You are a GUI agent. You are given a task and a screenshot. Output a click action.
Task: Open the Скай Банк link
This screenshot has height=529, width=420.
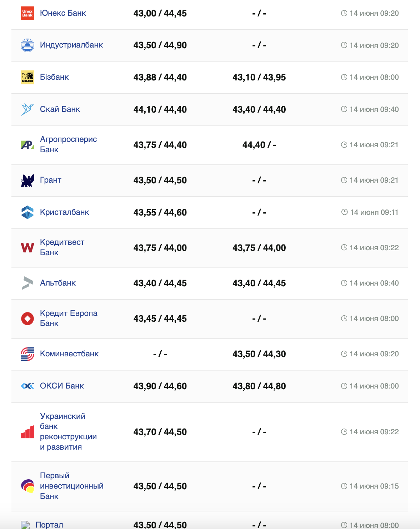(60, 109)
